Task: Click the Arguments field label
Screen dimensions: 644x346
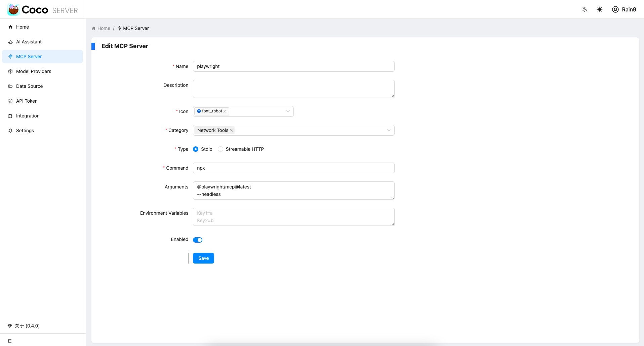Action: [x=176, y=187]
